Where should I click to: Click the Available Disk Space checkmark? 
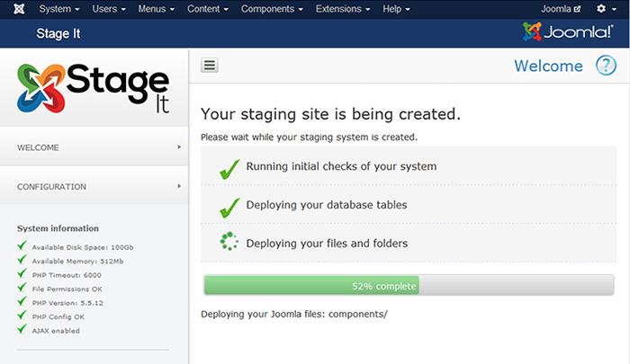coord(22,245)
